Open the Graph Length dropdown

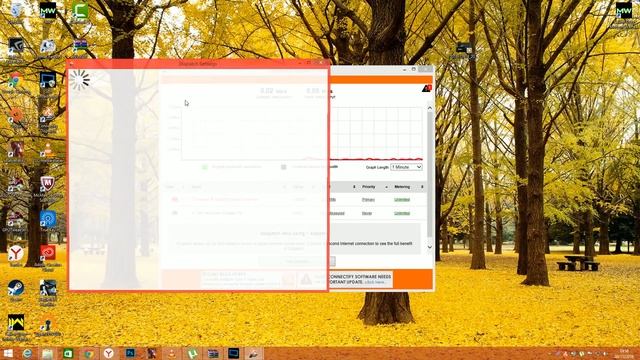(406, 167)
